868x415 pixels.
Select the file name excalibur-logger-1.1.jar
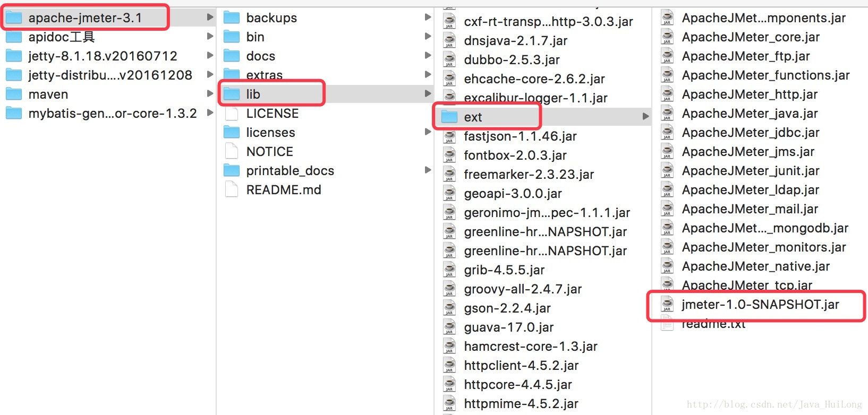point(535,98)
